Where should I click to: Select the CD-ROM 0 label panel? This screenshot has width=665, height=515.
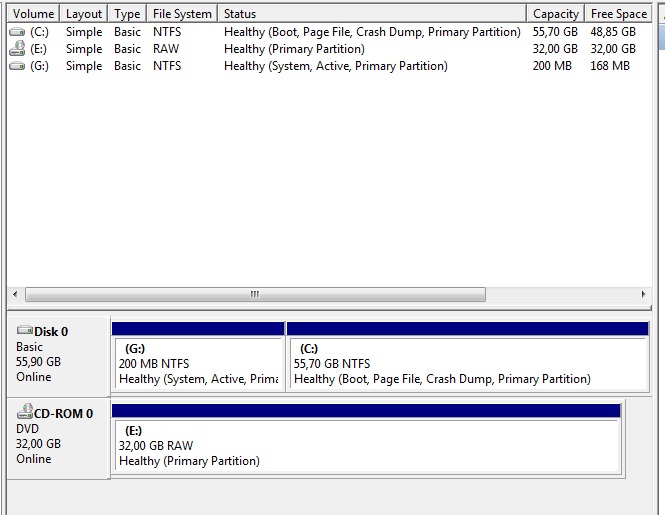(x=59, y=438)
